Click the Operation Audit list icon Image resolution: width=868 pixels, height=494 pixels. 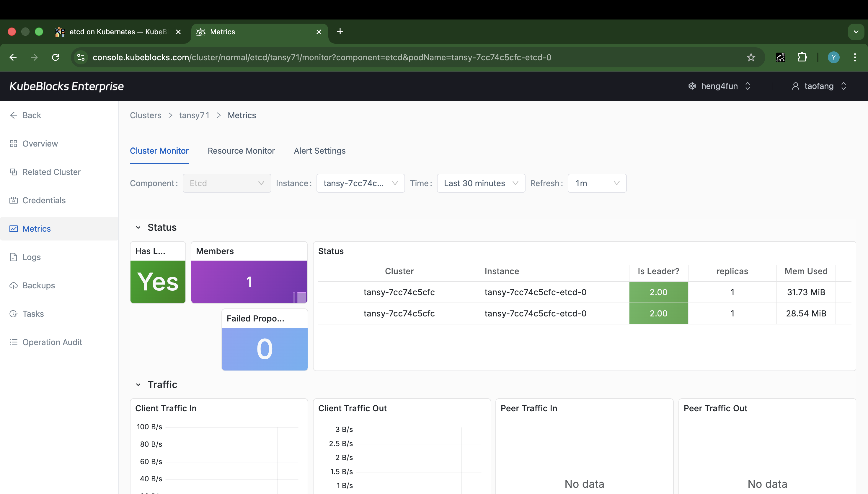[x=14, y=342]
